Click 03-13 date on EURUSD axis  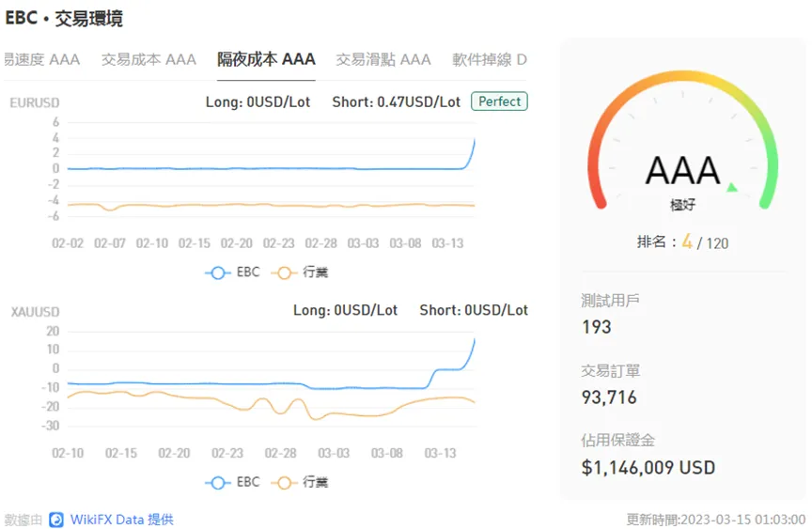point(447,243)
